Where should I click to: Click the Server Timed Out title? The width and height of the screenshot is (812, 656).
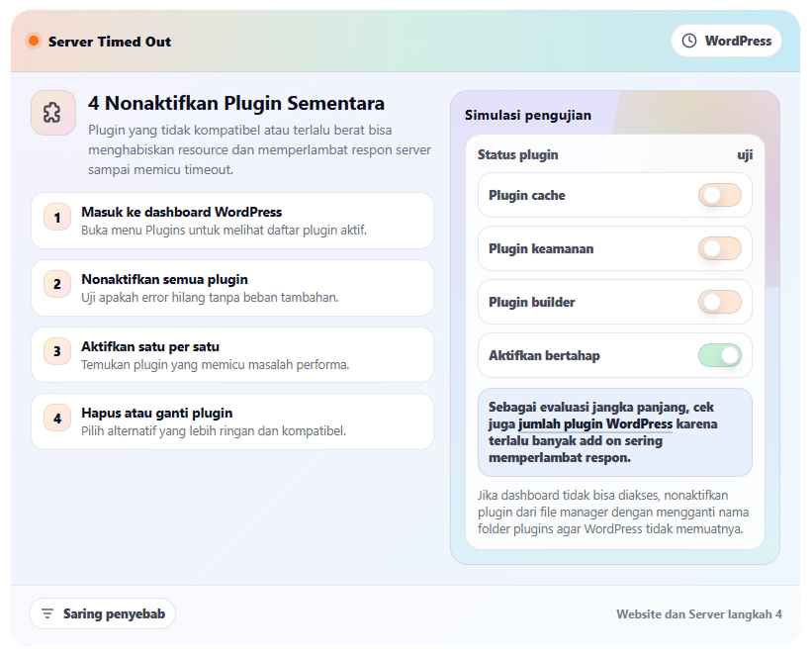coord(109,42)
